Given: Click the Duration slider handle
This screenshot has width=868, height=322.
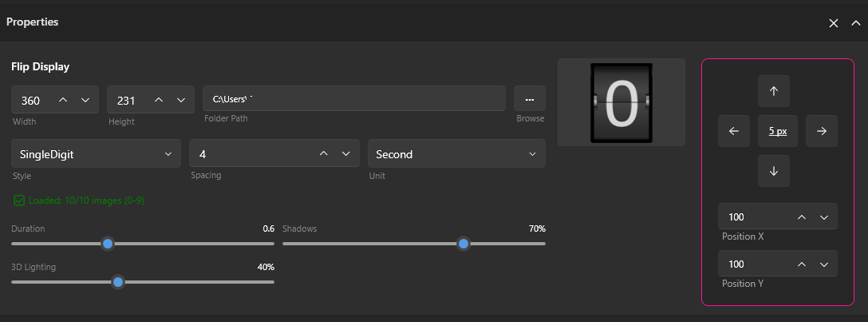Looking at the screenshot, I should click(108, 244).
